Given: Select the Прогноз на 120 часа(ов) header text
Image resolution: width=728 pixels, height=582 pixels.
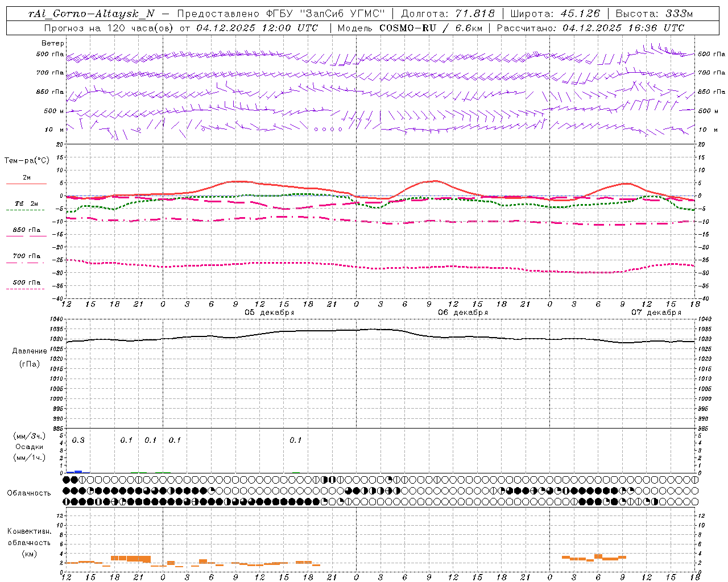Looking at the screenshot, I should pyautogui.click(x=109, y=28).
